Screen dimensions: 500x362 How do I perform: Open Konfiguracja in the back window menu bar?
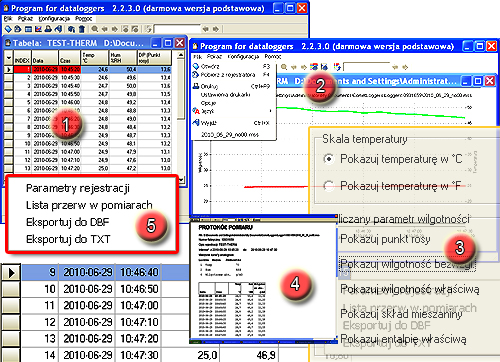point(54,19)
